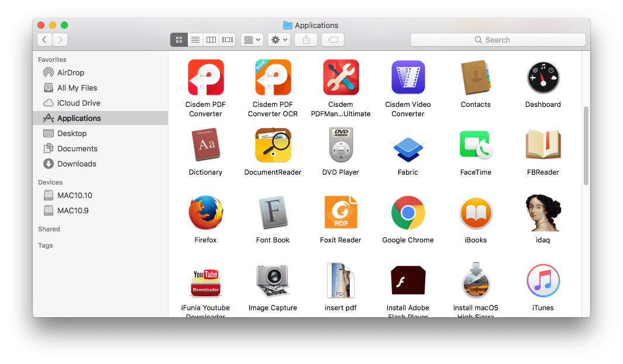Select Install macOS High Sierra icon
Screen dimensions: 623x364
click(476, 280)
